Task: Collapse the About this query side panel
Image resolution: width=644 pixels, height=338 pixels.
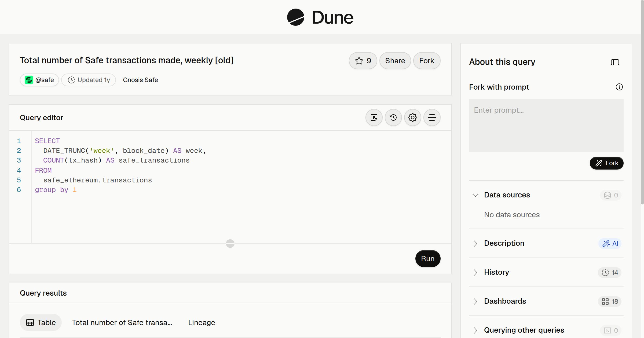Action: [615, 62]
